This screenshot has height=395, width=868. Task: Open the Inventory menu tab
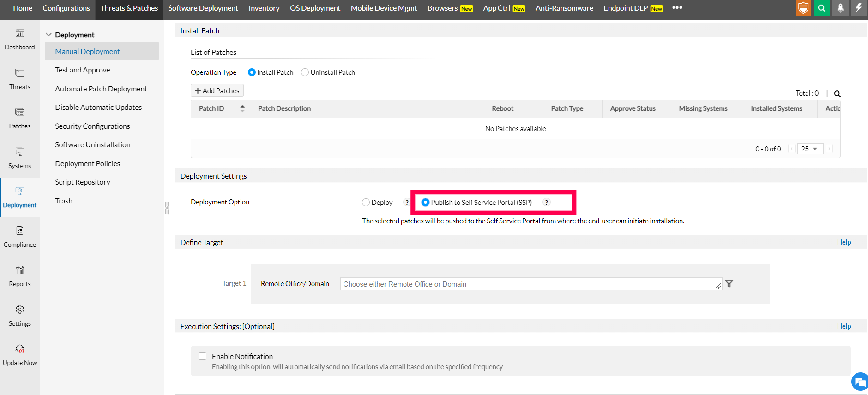tap(264, 8)
